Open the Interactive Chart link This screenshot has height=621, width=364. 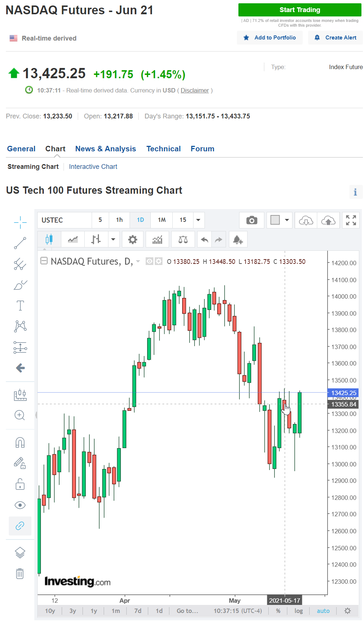(93, 167)
